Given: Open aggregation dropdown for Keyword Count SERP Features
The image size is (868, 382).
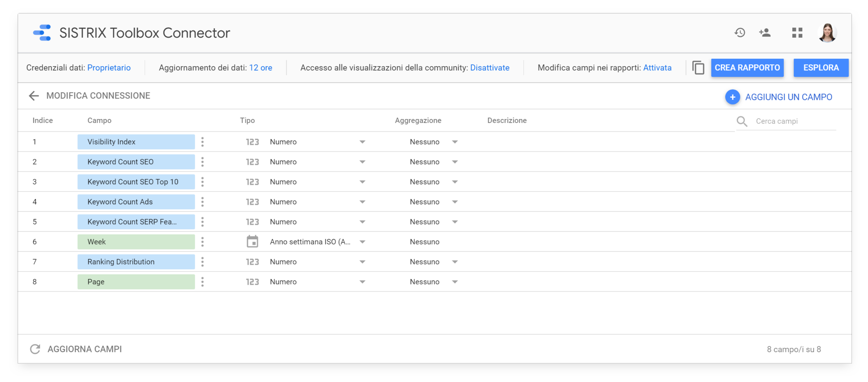Looking at the screenshot, I should point(455,222).
